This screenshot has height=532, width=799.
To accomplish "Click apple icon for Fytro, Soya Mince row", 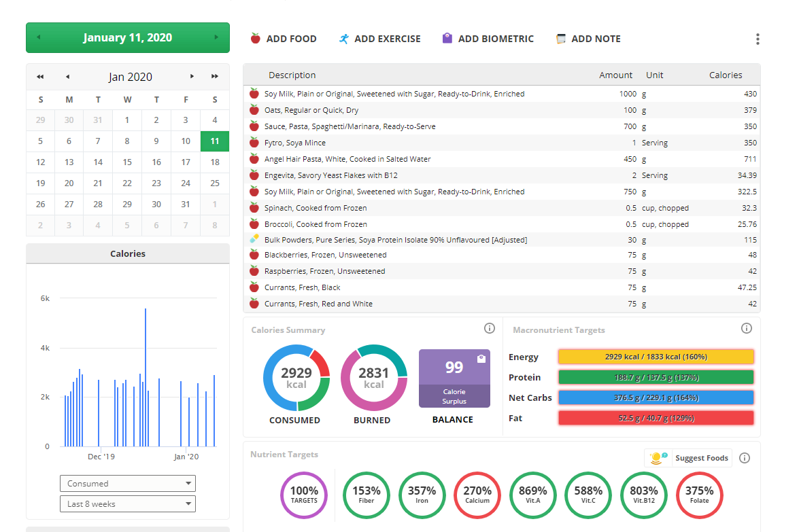I will tap(254, 143).
